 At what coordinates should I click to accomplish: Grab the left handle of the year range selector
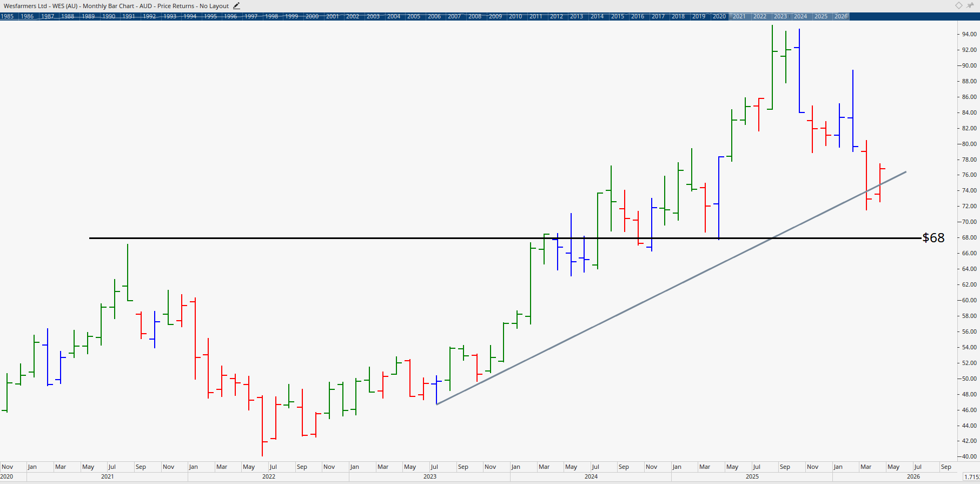(731, 16)
